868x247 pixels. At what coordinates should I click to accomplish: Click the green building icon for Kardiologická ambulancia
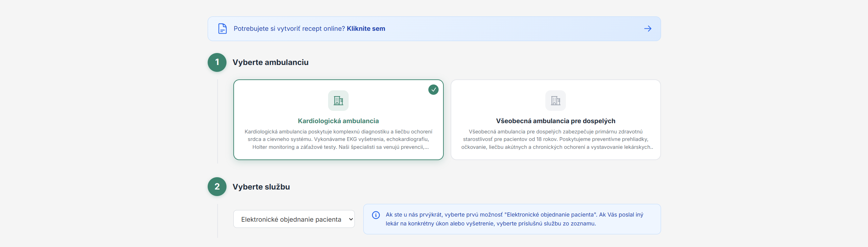coord(338,101)
